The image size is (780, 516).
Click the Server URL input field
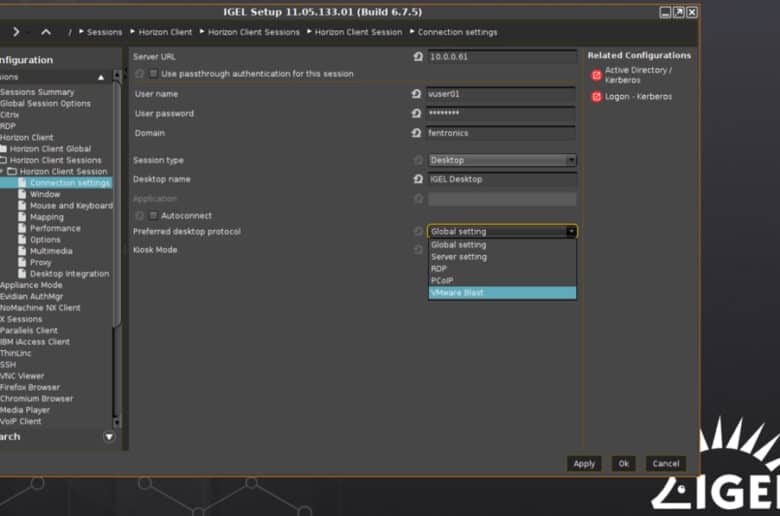coord(502,57)
